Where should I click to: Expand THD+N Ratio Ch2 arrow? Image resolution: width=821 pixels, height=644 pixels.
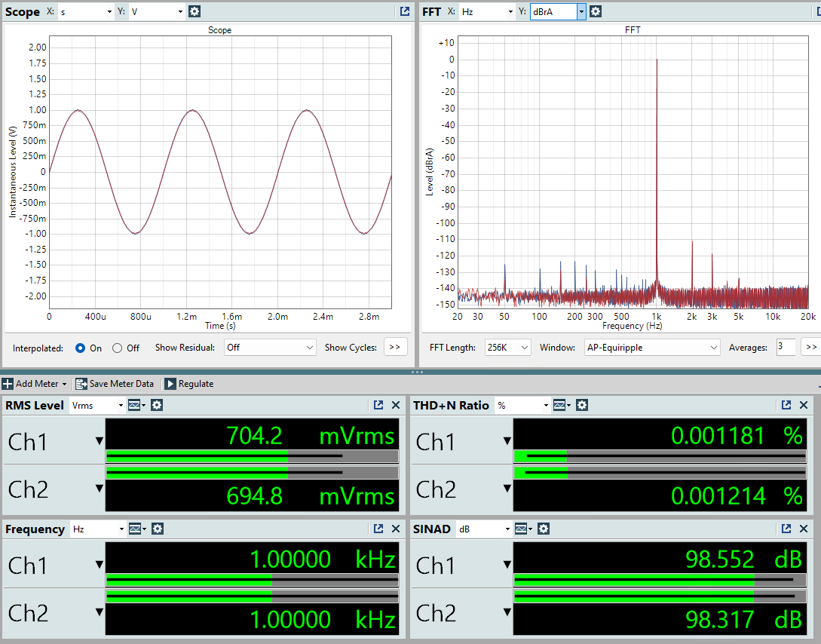(507, 489)
